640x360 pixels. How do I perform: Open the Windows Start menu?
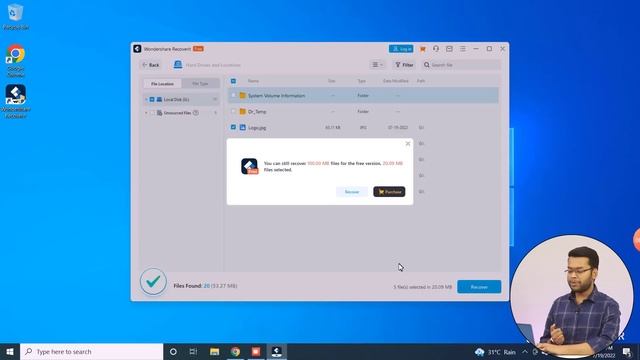tap(10, 351)
